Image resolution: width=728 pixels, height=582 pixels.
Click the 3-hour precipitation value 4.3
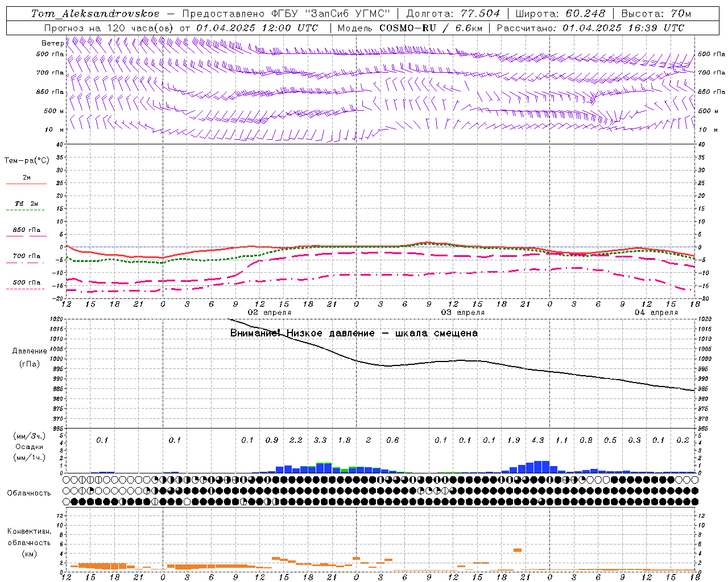[537, 440]
